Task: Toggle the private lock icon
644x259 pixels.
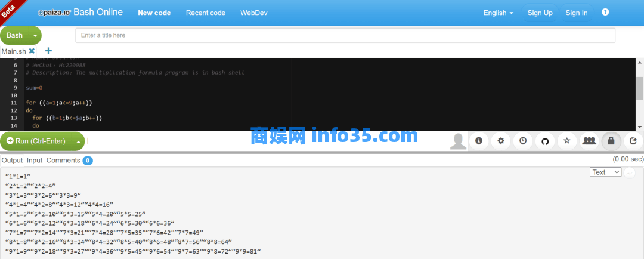Action: (x=611, y=141)
